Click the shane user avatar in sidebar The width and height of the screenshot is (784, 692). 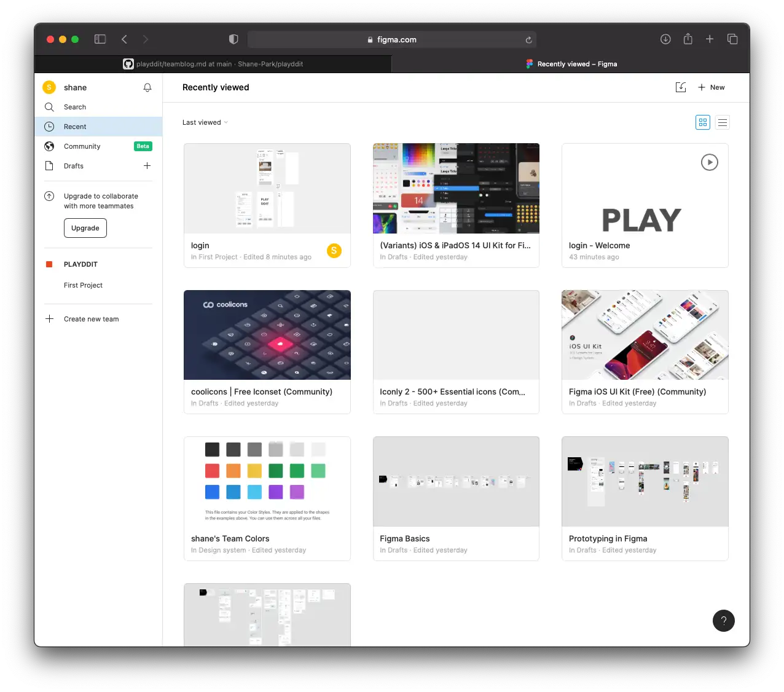49,87
